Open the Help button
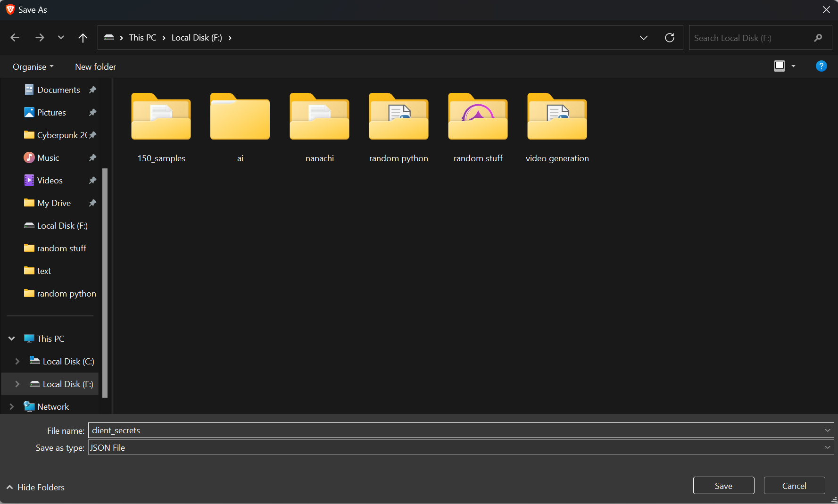838x504 pixels. (x=821, y=66)
